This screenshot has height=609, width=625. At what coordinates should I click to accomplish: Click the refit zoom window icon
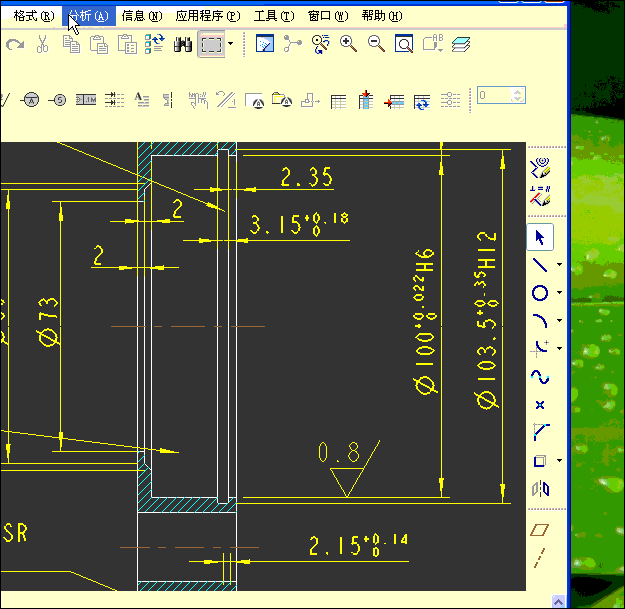[x=404, y=44]
